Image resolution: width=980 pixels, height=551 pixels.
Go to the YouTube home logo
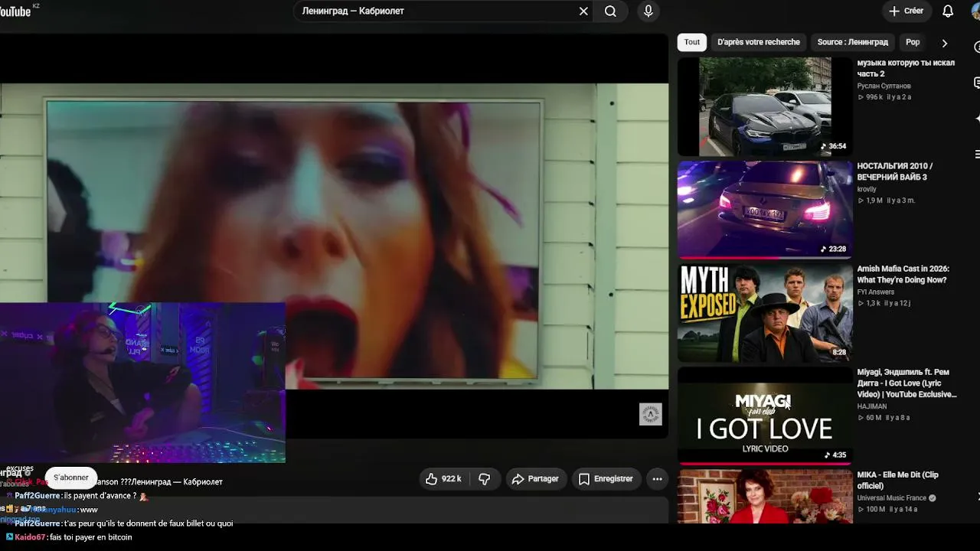(x=17, y=11)
